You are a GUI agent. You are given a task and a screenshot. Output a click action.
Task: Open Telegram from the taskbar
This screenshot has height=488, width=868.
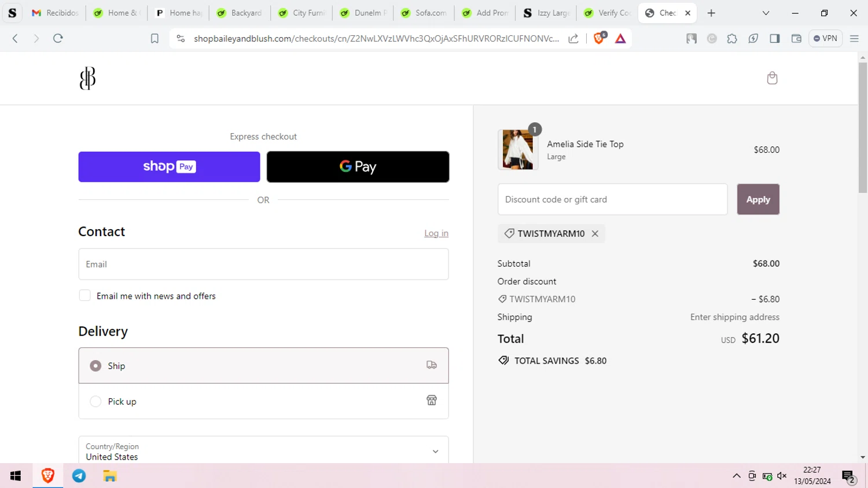click(x=79, y=476)
